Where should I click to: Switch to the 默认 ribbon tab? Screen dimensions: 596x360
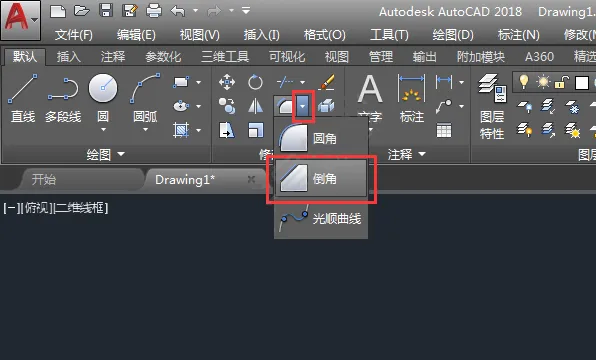click(25, 57)
